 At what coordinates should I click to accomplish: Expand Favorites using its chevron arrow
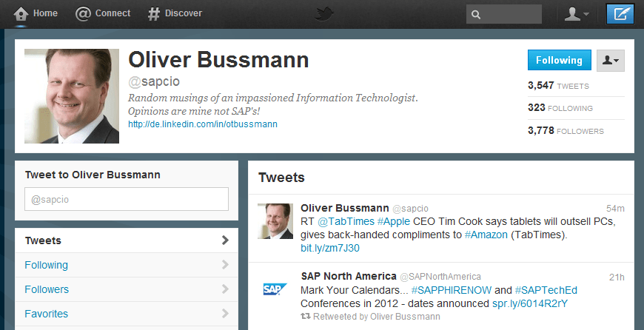[225, 314]
